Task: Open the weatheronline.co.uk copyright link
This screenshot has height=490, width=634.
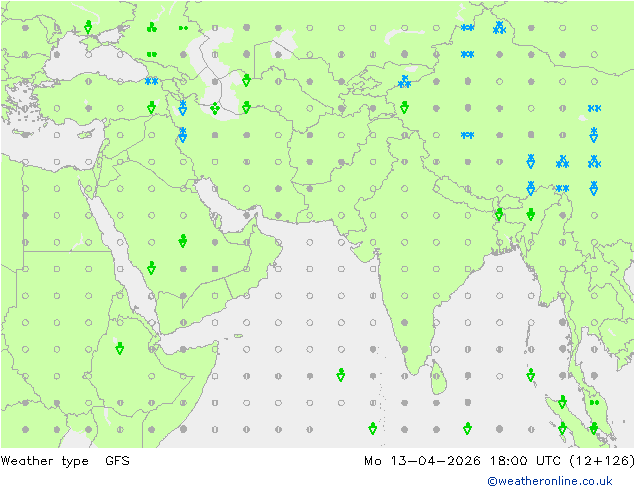Action: 563,481
